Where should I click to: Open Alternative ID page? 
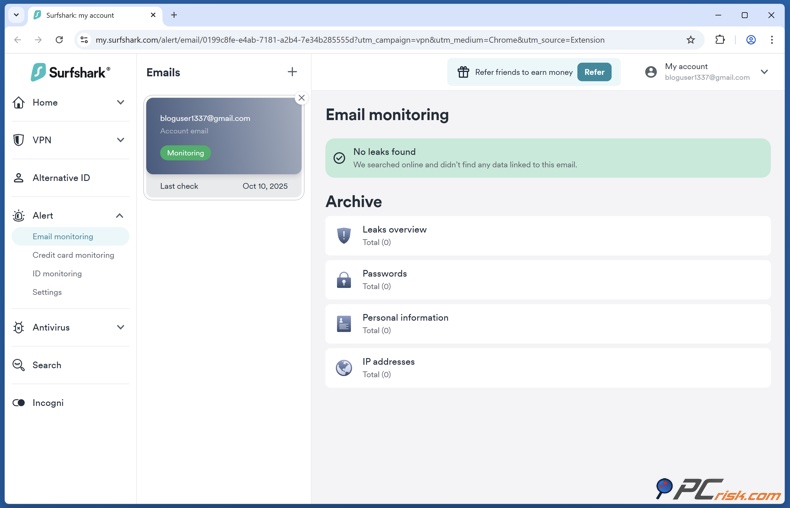pyautogui.click(x=60, y=178)
